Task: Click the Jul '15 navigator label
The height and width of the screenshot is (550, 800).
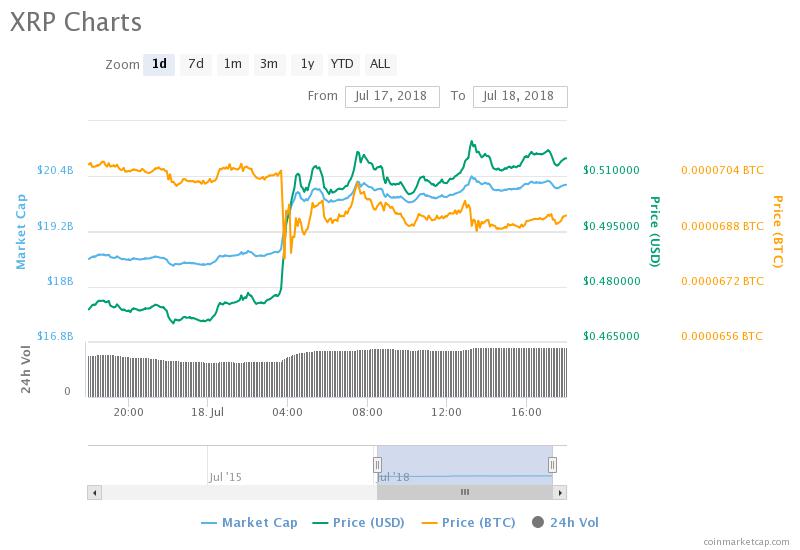Action: tap(225, 477)
